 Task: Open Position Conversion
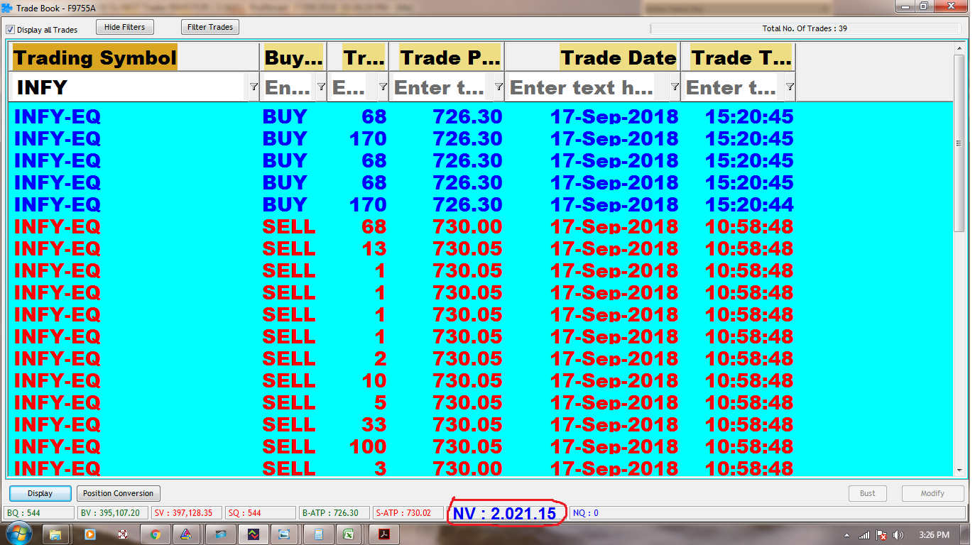point(118,493)
